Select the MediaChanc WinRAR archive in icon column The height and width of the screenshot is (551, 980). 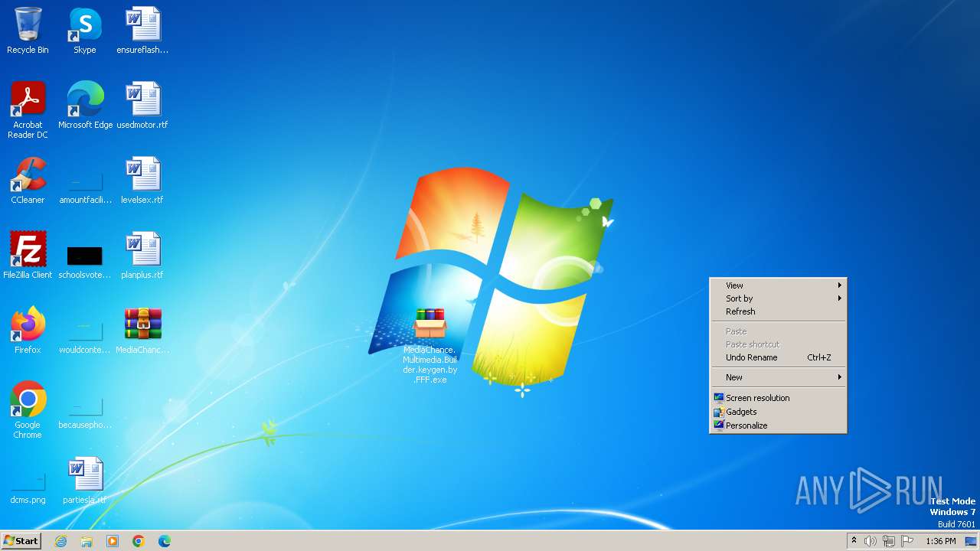(142, 330)
